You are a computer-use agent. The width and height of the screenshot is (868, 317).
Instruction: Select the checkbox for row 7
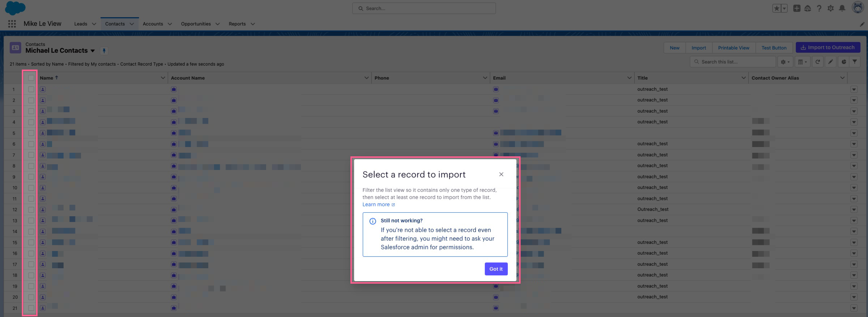point(31,155)
